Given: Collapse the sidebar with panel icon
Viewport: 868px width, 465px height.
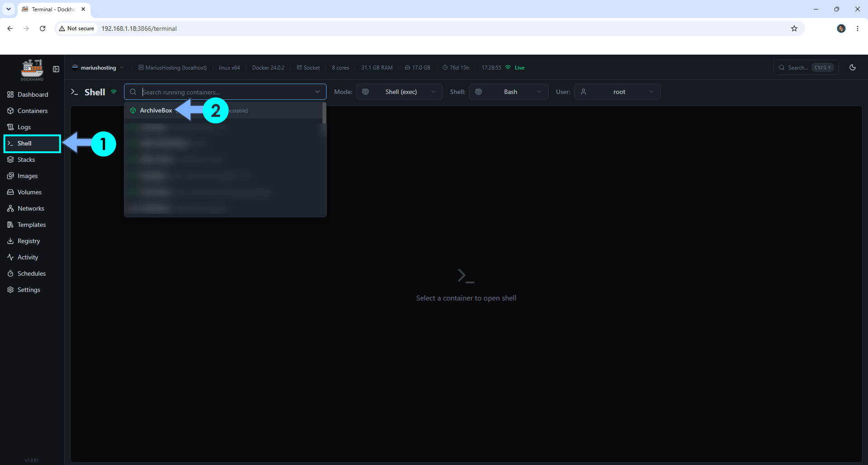Looking at the screenshot, I should pyautogui.click(x=56, y=69).
